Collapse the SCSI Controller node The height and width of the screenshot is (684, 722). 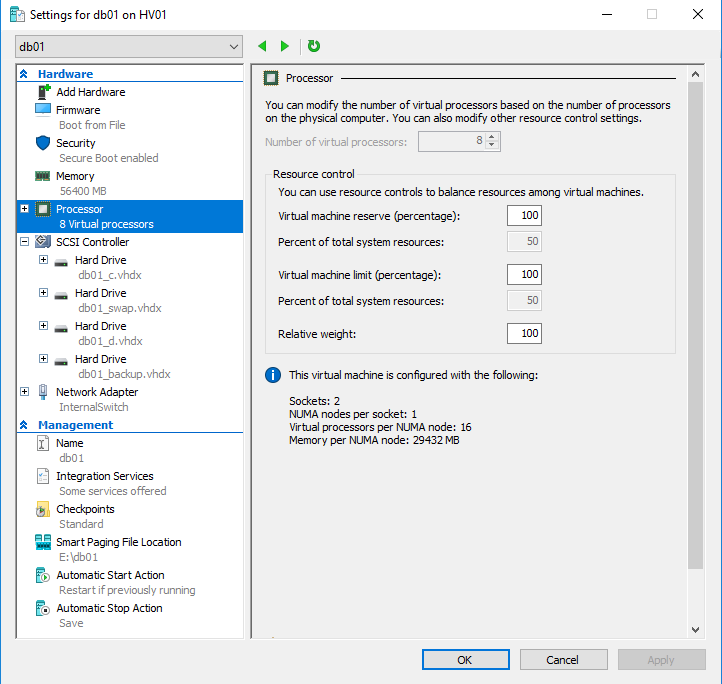pos(25,242)
